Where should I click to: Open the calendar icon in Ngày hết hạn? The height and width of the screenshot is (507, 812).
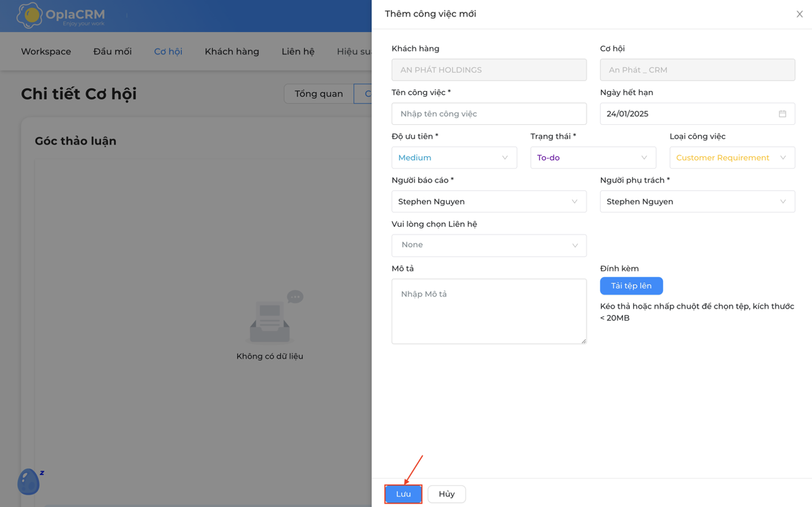(782, 114)
